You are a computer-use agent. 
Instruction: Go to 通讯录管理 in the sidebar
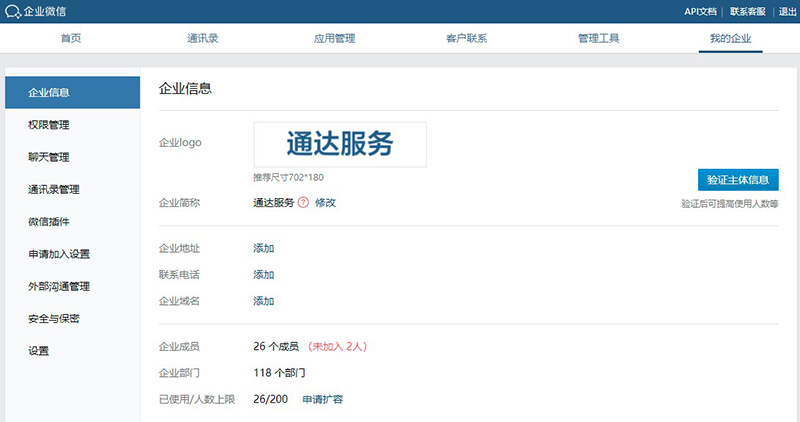pos(54,189)
